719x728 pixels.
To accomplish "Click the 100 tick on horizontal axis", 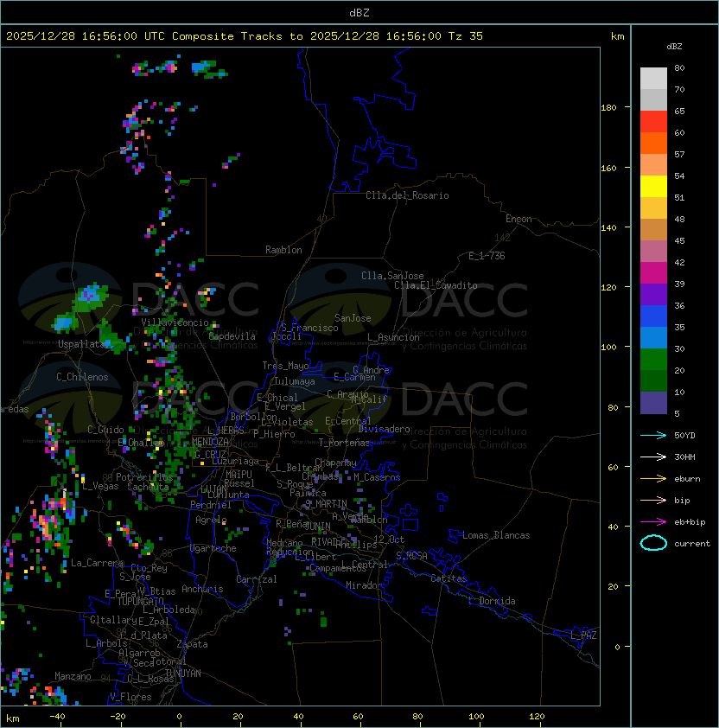I will [x=476, y=717].
